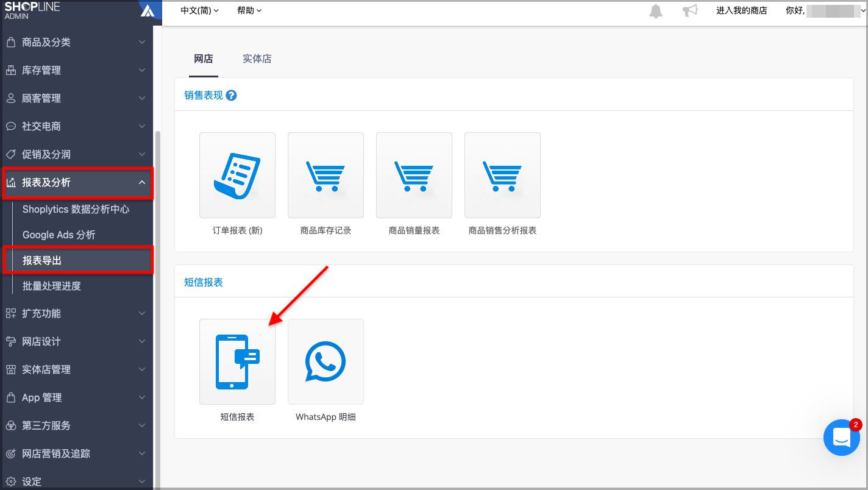Open the chat support bubble
Screen dimensions: 868x490
[x=842, y=438]
